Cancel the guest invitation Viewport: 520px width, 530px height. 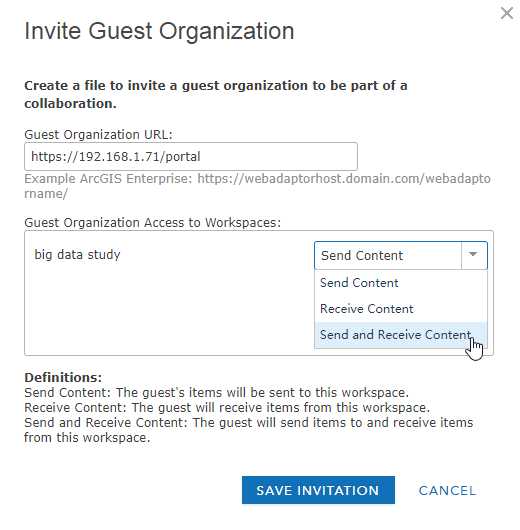[447, 490]
